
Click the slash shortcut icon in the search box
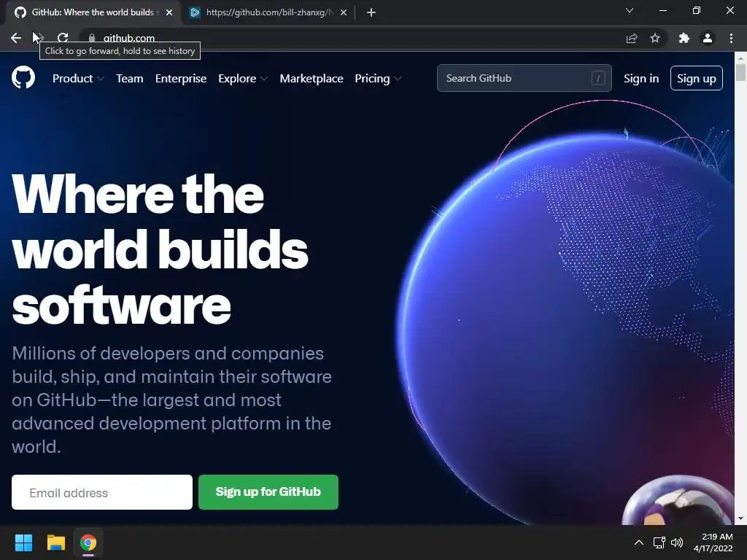click(x=598, y=77)
